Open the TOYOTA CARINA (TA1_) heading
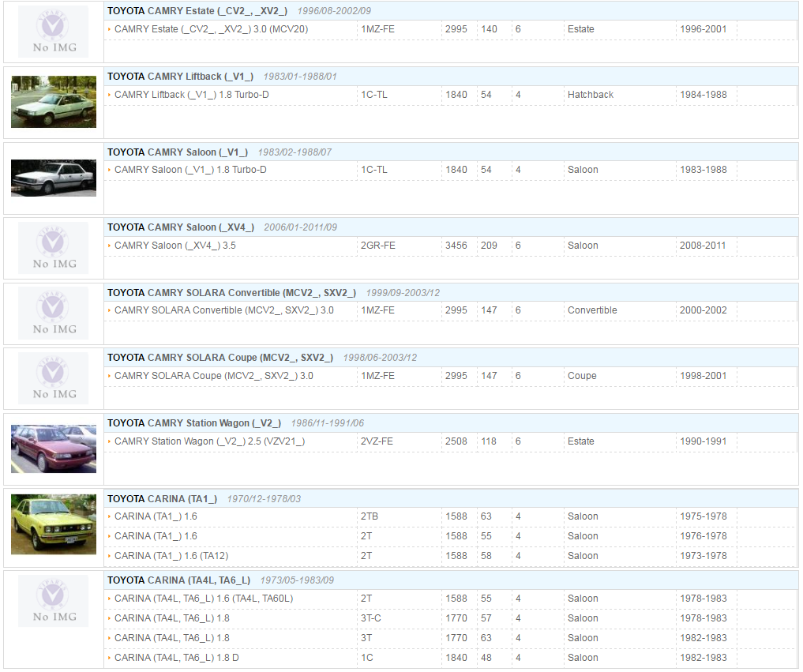Screen dimensions: 803x672 (162, 499)
